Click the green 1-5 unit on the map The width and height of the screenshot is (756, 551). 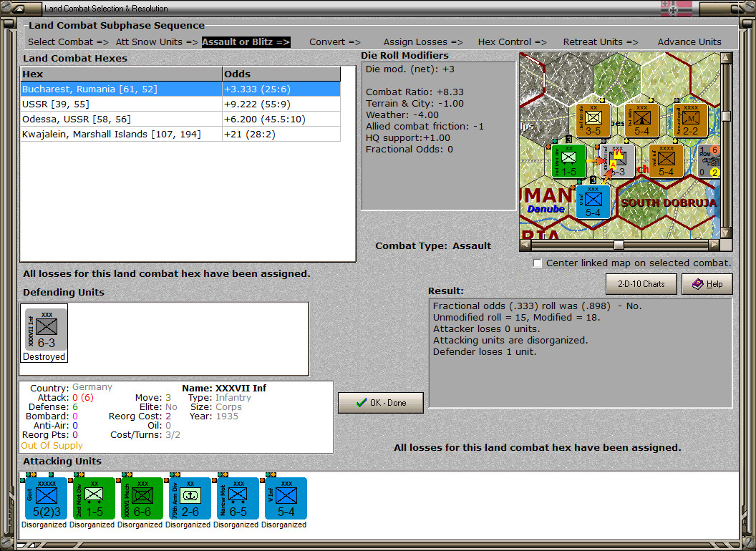tap(568, 161)
